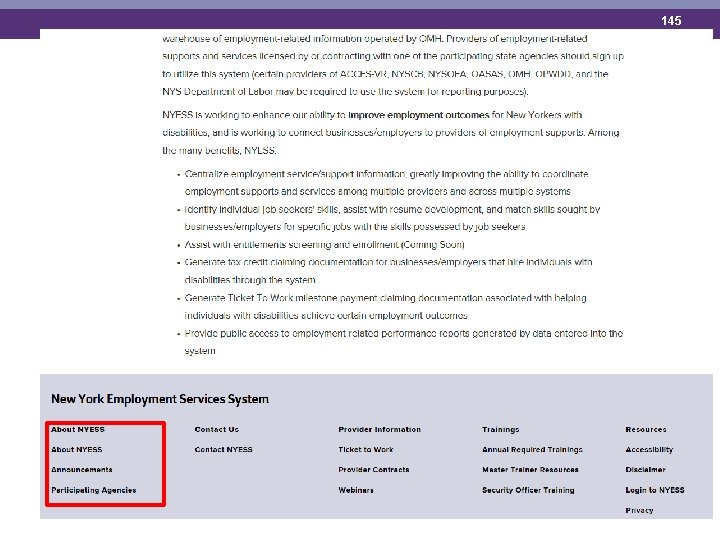Open Master Trainer Resources
The height and width of the screenshot is (540, 720).
click(530, 470)
